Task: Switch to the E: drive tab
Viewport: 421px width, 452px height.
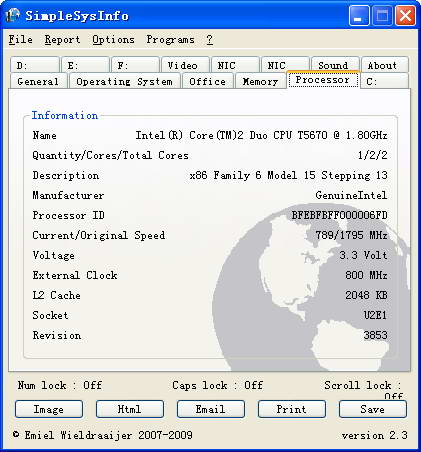Action: tap(85, 65)
